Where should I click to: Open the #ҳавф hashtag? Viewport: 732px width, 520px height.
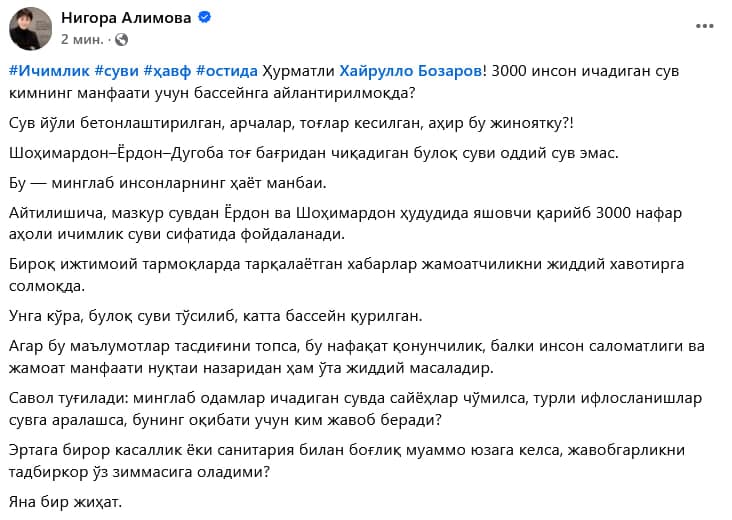pos(167,71)
